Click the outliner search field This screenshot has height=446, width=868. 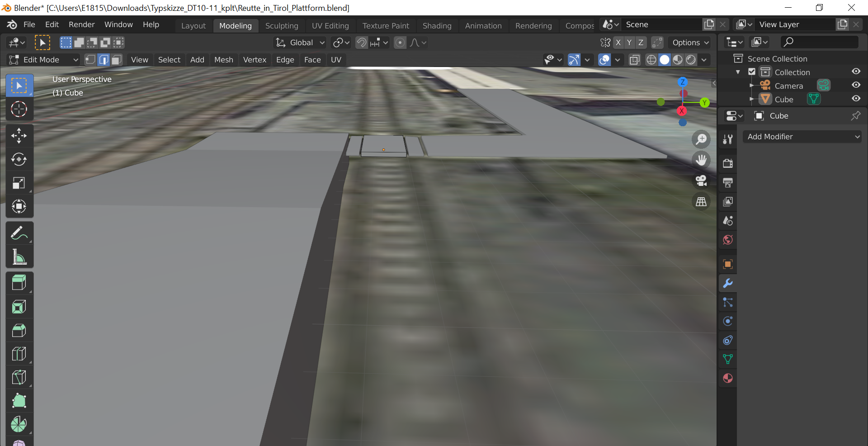click(820, 42)
